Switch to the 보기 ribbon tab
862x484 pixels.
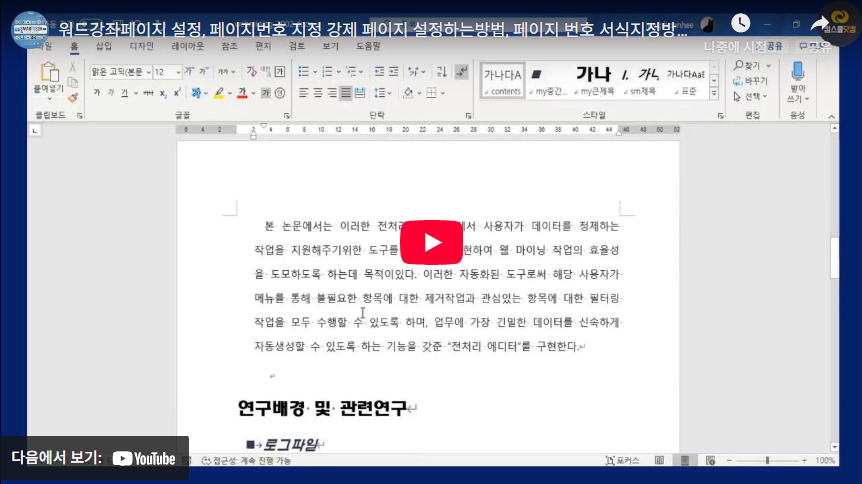click(330, 46)
